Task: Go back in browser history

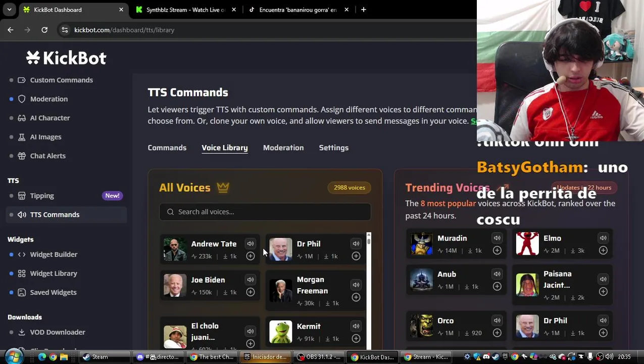Action: [11, 30]
